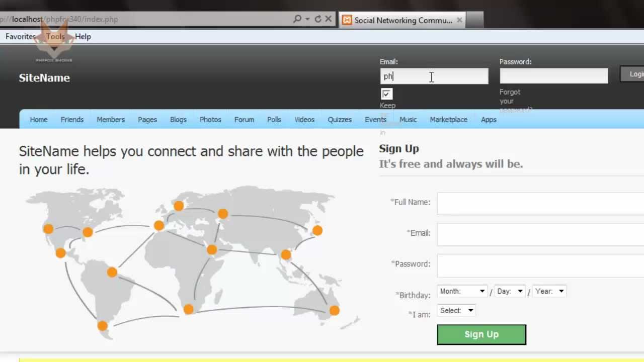The width and height of the screenshot is (644, 362).
Task: Click the SiteName logo link
Action: click(44, 78)
